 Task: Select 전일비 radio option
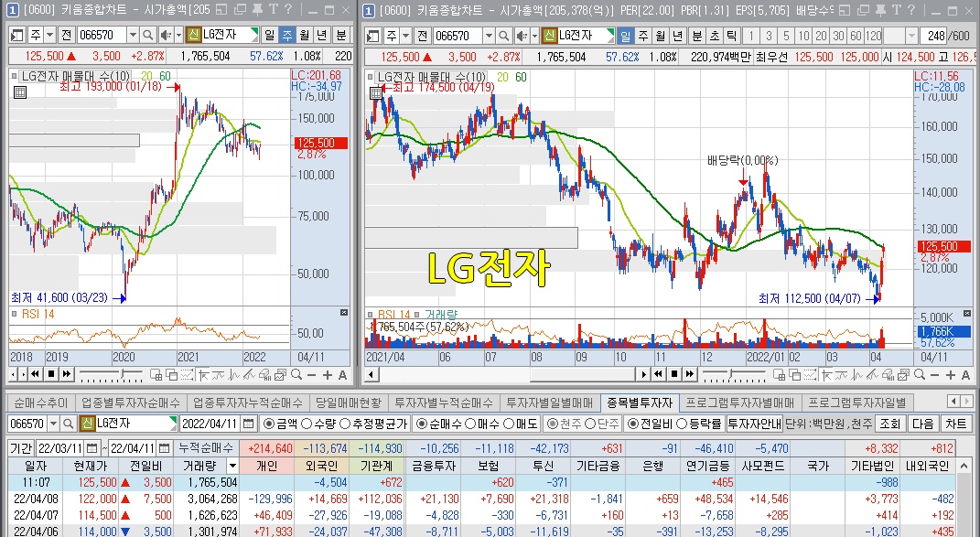(632, 424)
